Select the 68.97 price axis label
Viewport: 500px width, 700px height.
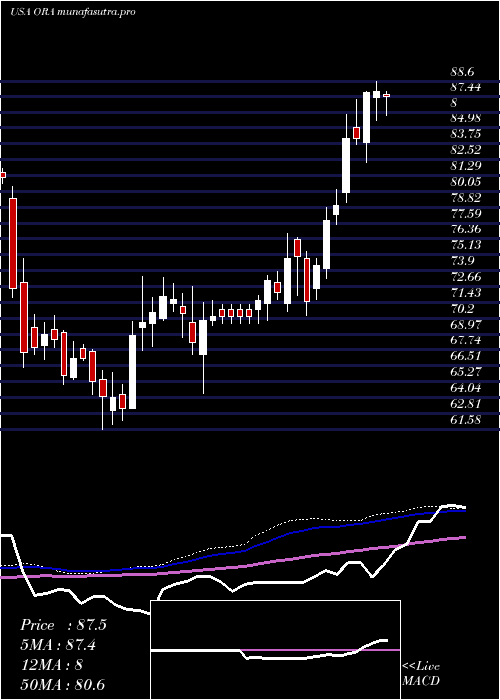tap(466, 324)
